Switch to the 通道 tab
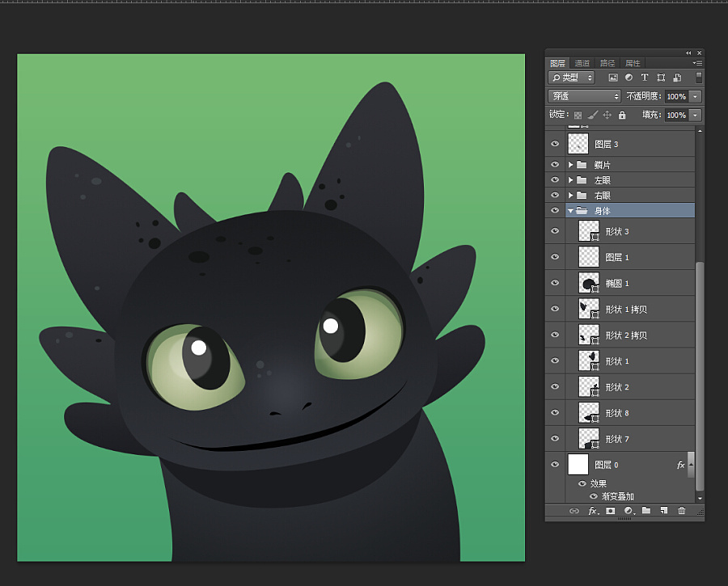 582,63
